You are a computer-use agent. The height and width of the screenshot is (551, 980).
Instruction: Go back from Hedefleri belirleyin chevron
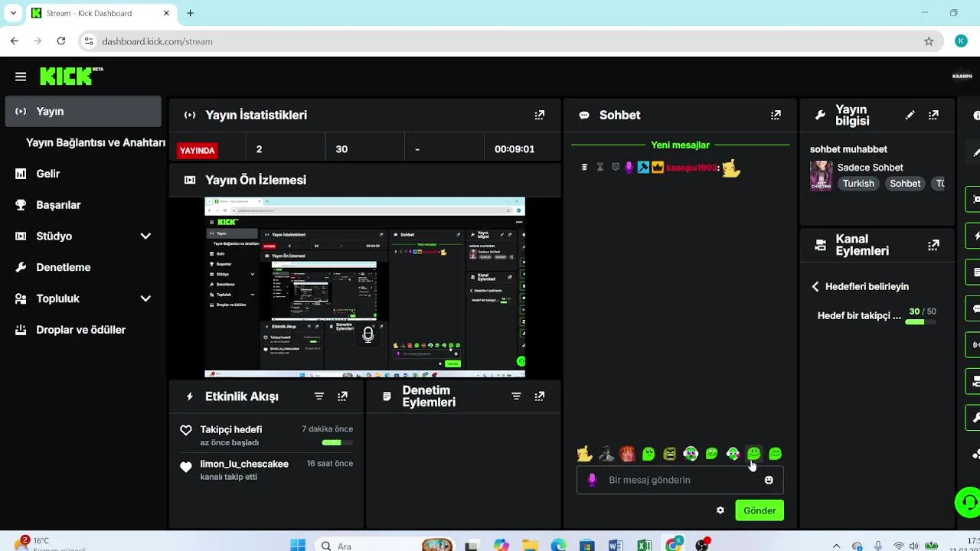815,286
